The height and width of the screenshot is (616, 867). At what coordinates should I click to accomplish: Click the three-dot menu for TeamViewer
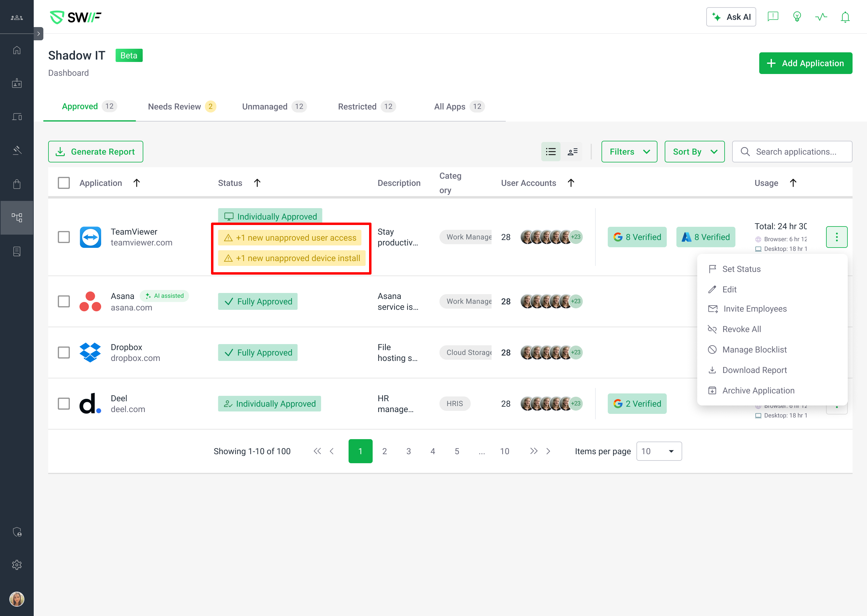coord(836,237)
